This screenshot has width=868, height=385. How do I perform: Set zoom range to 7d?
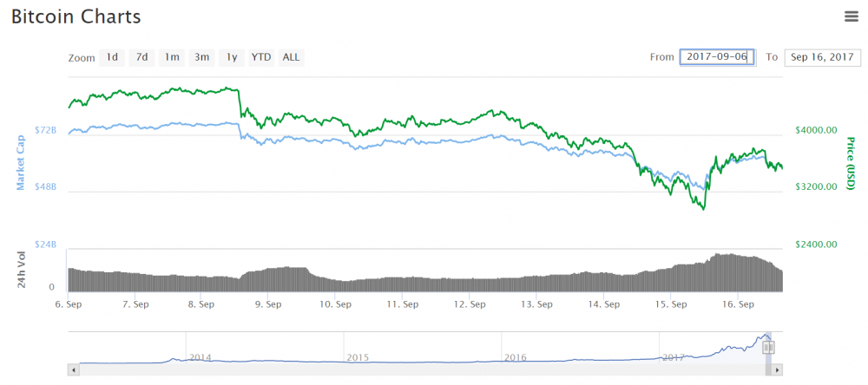[141, 57]
